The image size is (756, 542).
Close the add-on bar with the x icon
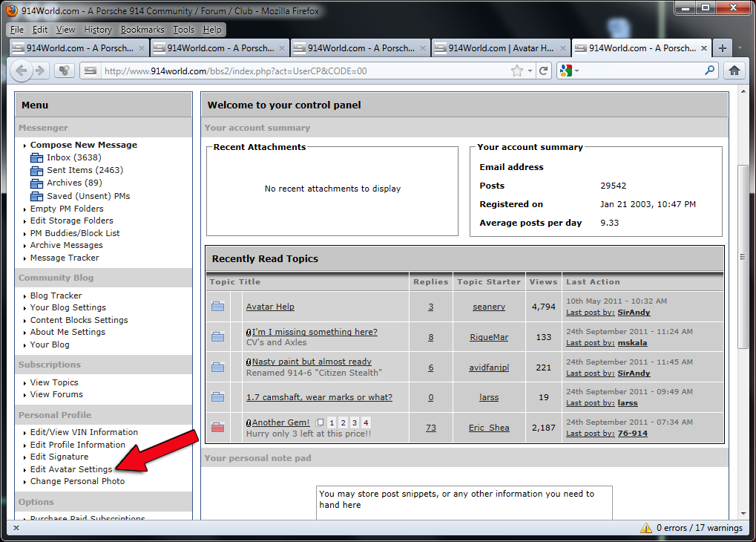point(16,528)
